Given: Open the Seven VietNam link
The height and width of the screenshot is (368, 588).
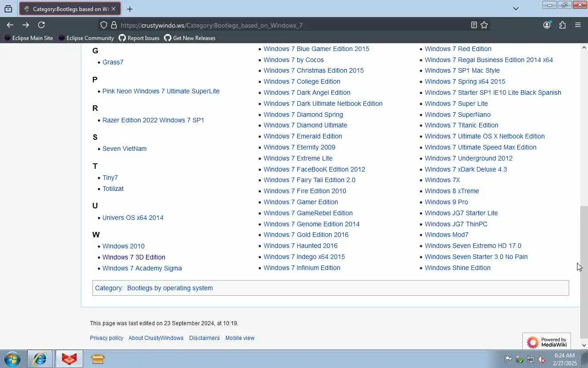Looking at the screenshot, I should (x=124, y=149).
